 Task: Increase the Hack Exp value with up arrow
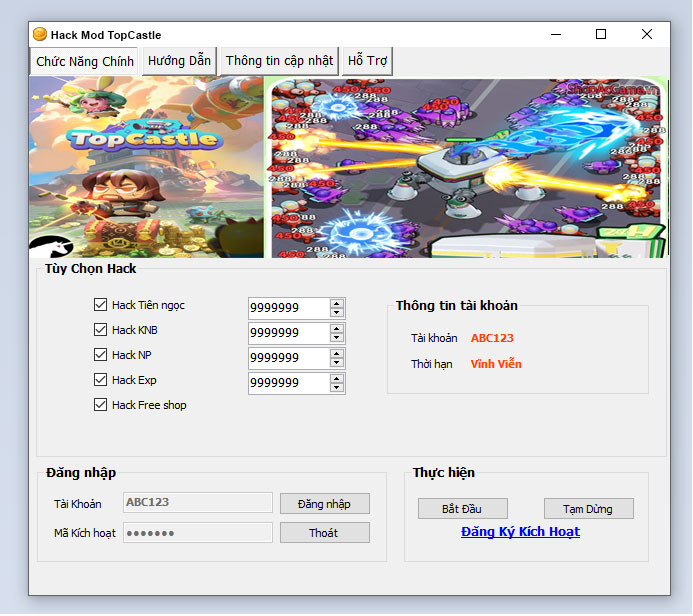[337, 379]
